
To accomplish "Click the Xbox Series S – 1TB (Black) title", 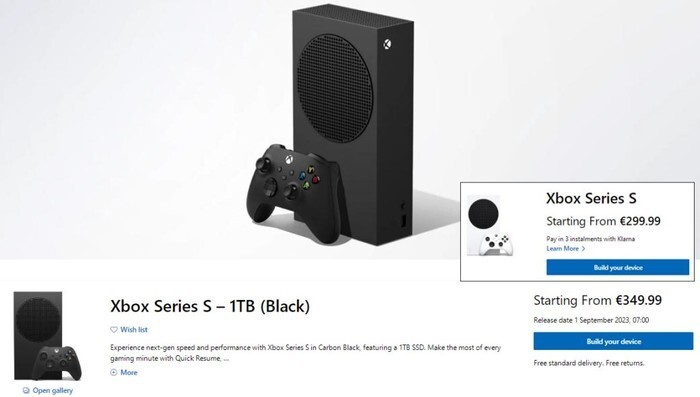I will click(x=210, y=306).
